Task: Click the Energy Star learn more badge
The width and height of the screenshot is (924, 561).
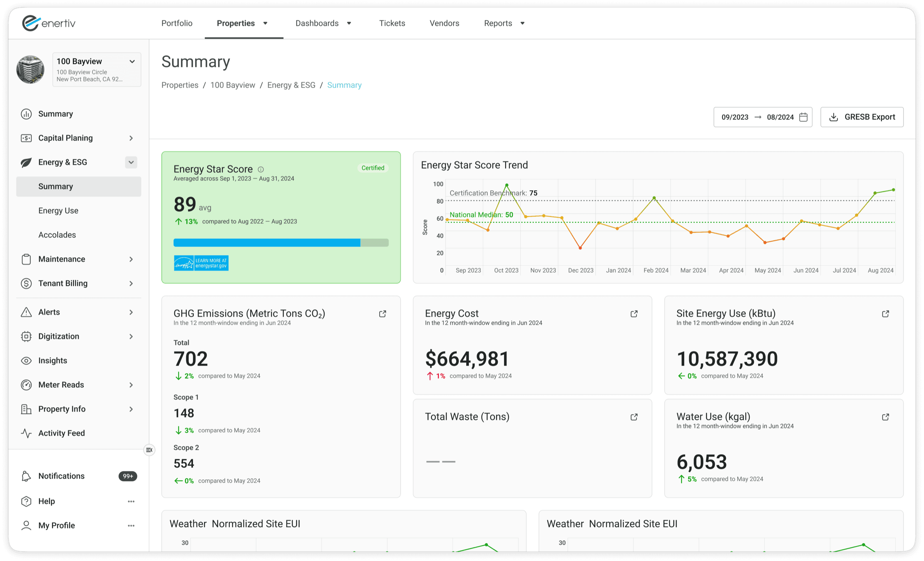Action: pyautogui.click(x=201, y=263)
